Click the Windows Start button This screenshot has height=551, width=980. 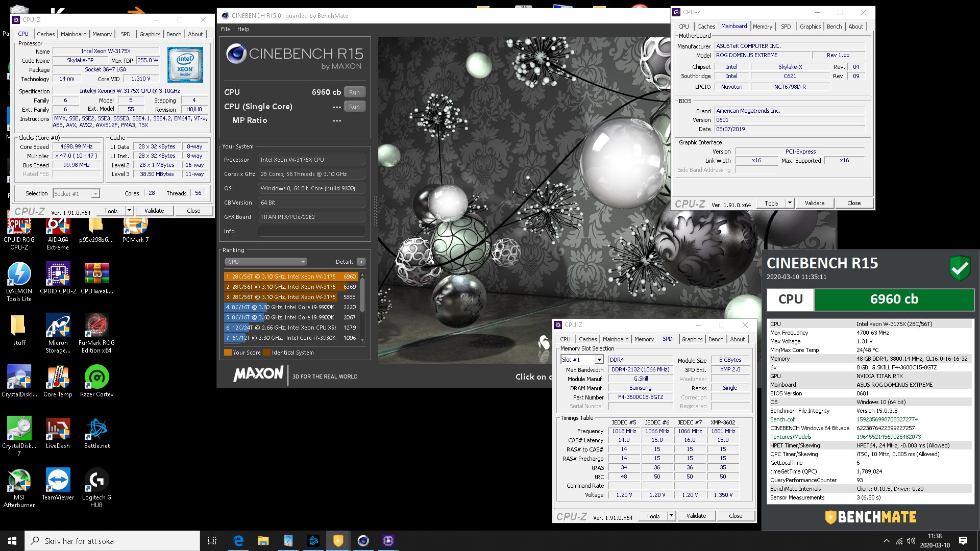pyautogui.click(x=12, y=541)
